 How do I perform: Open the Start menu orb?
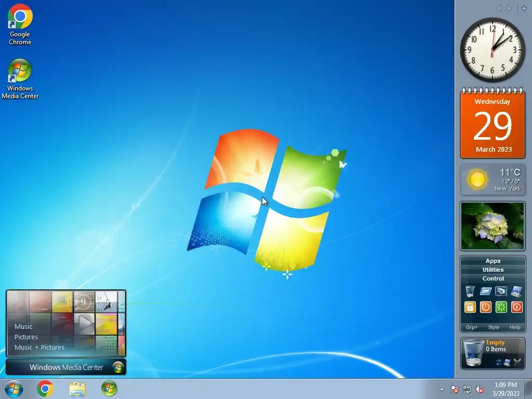(x=14, y=389)
